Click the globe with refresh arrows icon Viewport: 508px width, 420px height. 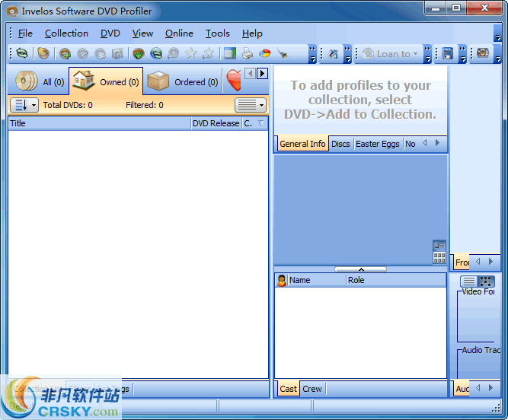tap(156, 53)
